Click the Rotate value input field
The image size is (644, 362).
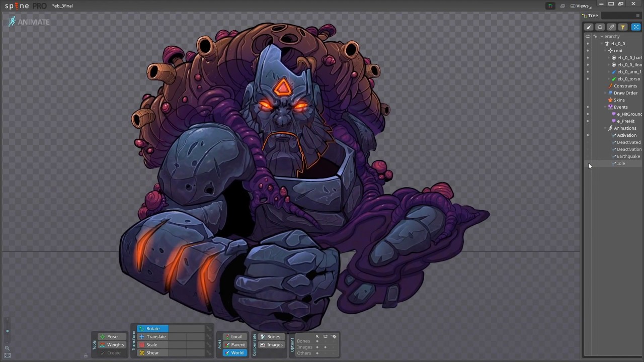click(x=186, y=329)
